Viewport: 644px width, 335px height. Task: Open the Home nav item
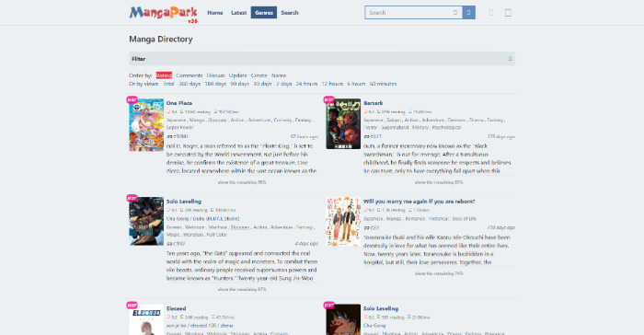click(x=214, y=13)
